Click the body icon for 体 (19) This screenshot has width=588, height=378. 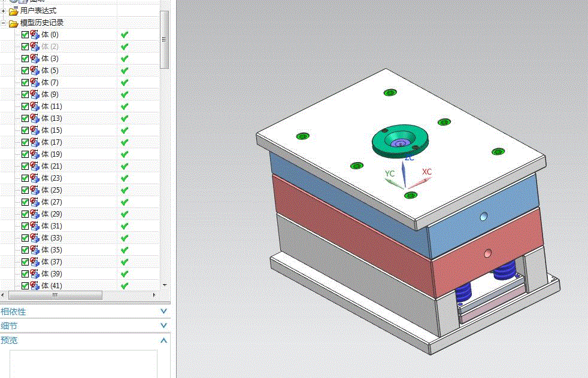[x=35, y=154]
